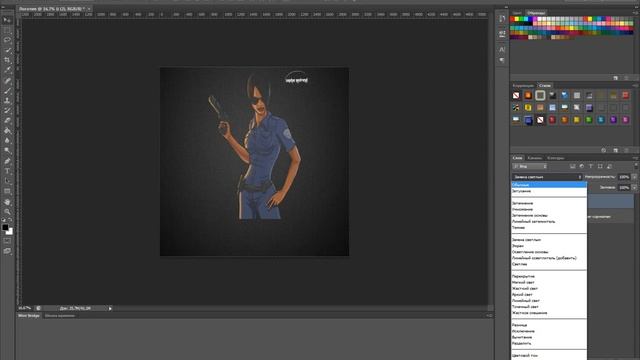The image size is (640, 360).
Task: Select the Rectangle shape tool
Action: [x=7, y=191]
